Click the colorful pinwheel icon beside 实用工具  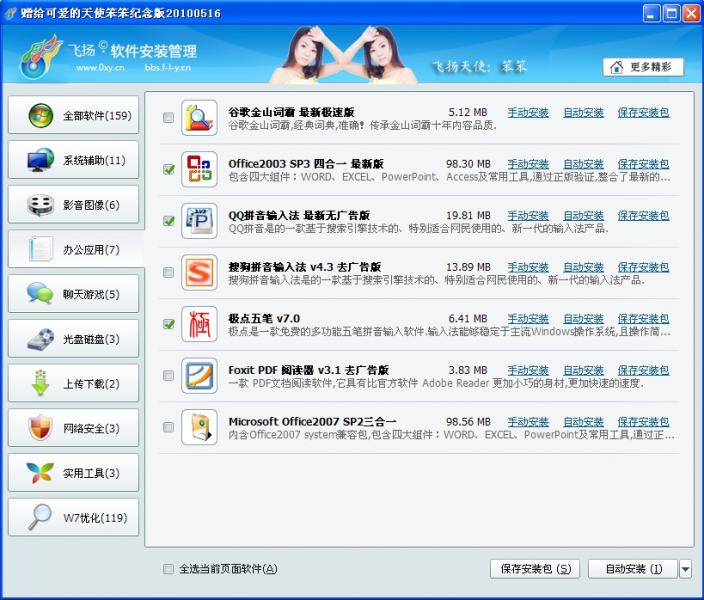(x=40, y=472)
